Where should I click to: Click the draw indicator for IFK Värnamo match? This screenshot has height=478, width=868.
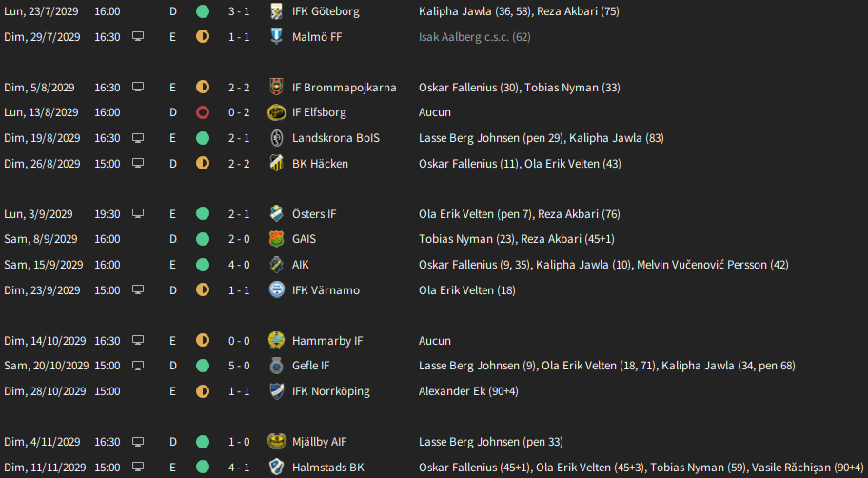click(203, 289)
